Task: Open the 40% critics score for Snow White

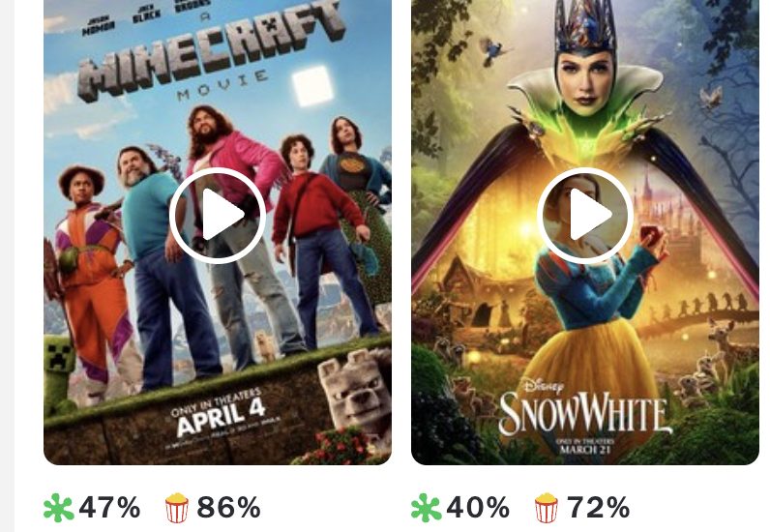Action: 477,508
